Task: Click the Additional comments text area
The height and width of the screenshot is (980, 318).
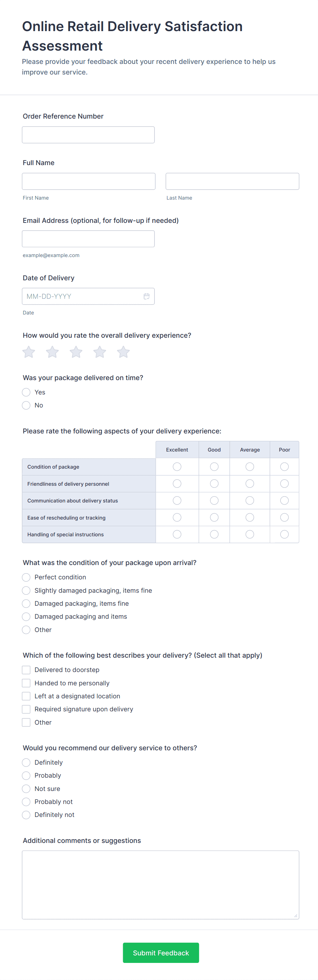Action: [160, 885]
